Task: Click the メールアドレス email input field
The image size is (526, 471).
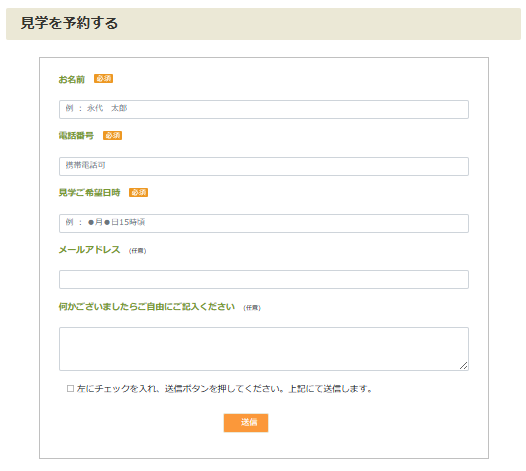Action: (x=264, y=279)
